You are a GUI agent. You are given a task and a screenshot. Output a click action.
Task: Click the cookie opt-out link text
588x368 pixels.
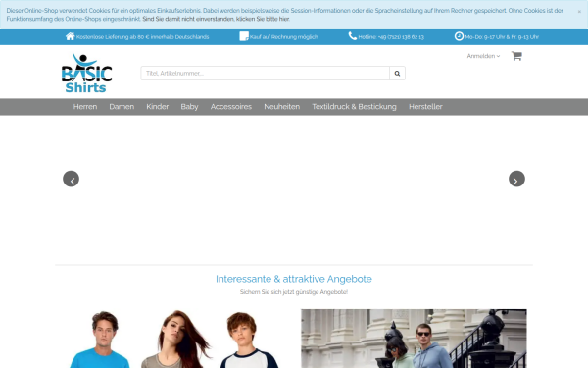[216, 19]
